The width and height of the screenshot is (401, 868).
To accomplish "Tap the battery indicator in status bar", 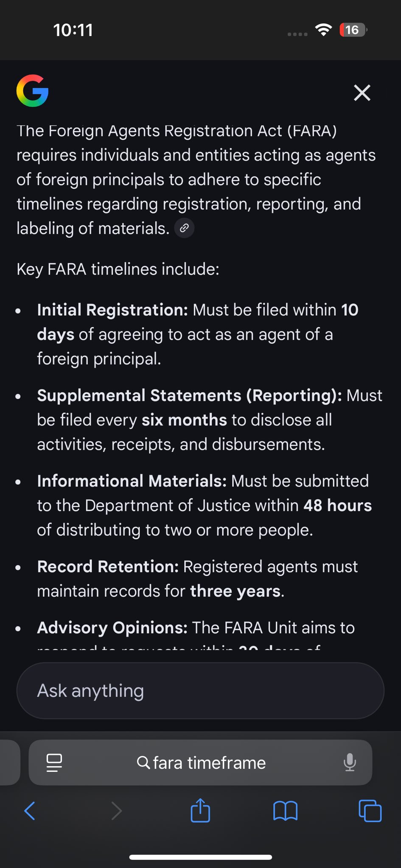I will (353, 30).
